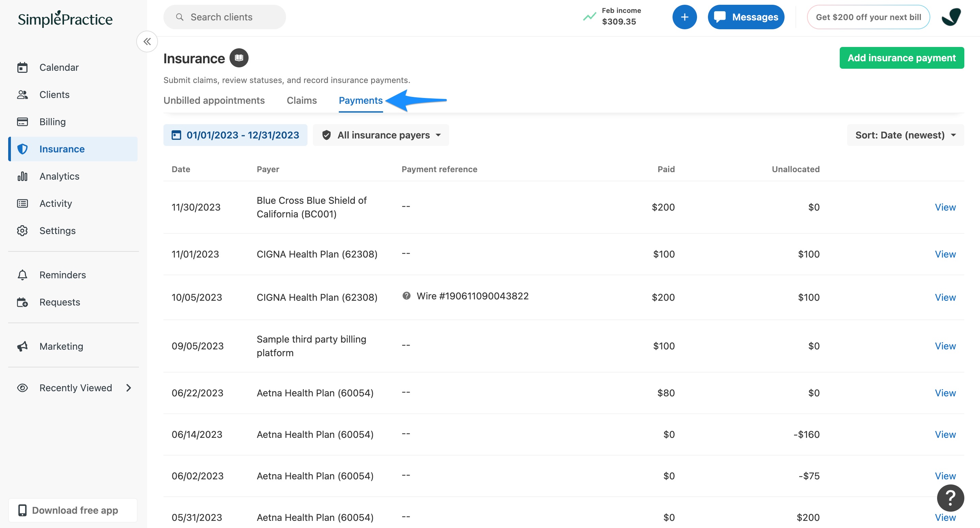
Task: Click the Clients people icon
Action: pyautogui.click(x=22, y=95)
